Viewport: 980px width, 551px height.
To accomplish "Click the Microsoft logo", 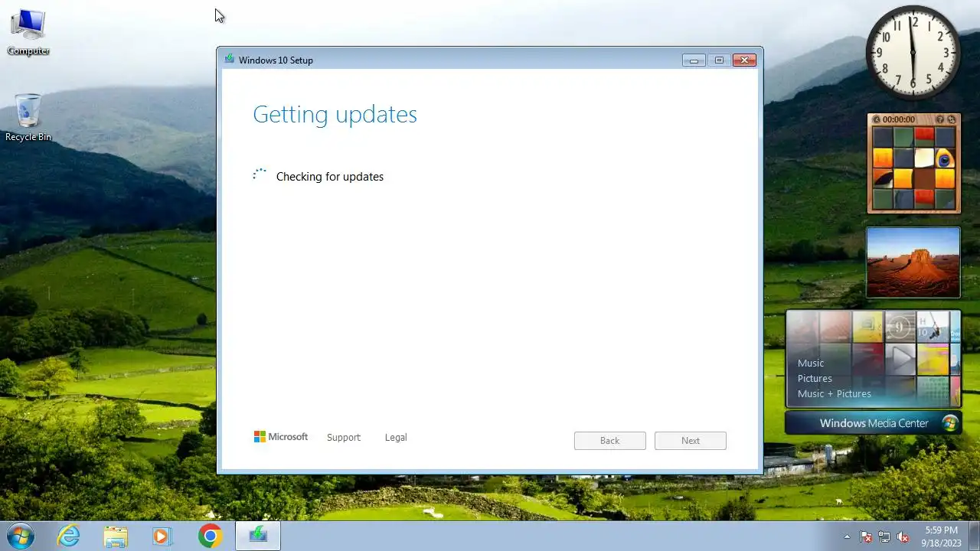I will coord(281,437).
